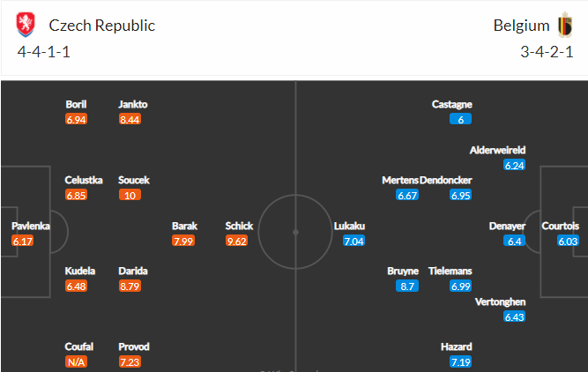Select Coufal's N/A rating badge
The image size is (588, 372).
click(76, 362)
